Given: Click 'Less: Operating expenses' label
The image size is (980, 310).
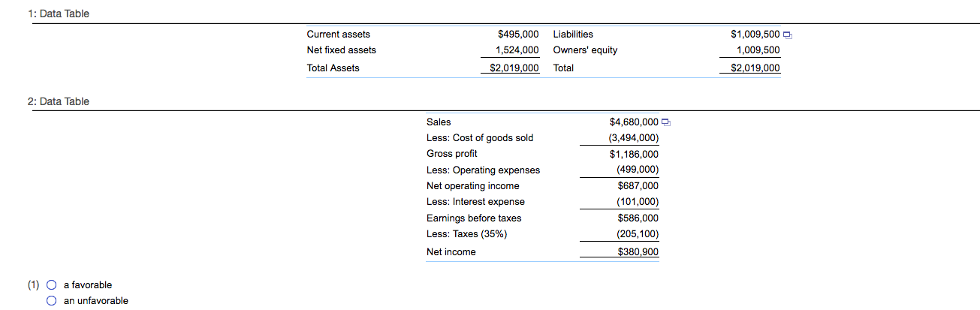Looking at the screenshot, I should (483, 170).
